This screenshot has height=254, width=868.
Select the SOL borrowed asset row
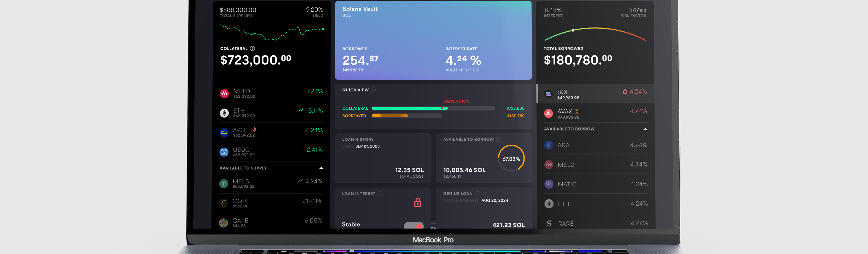click(595, 94)
